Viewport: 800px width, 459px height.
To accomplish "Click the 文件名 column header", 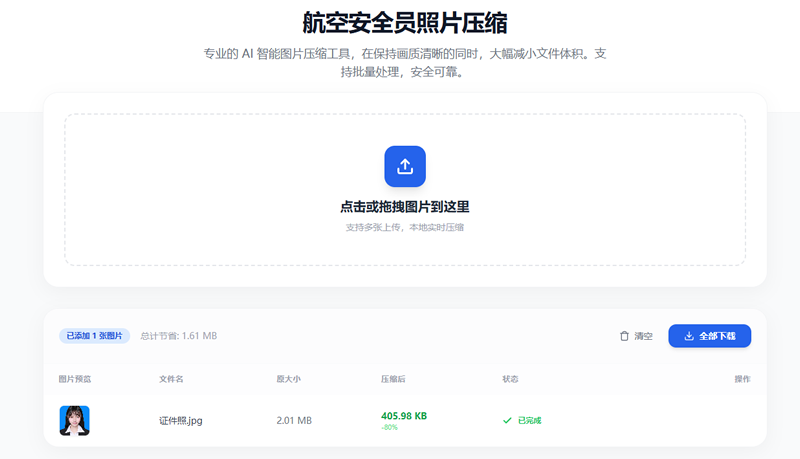I will point(171,379).
